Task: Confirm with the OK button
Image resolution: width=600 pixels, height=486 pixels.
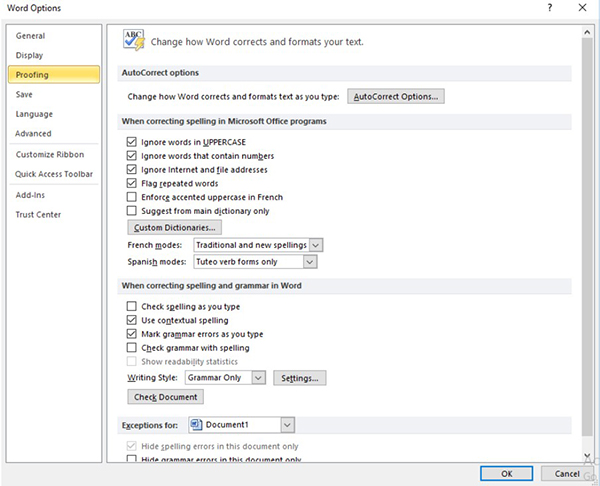Action: point(507,474)
